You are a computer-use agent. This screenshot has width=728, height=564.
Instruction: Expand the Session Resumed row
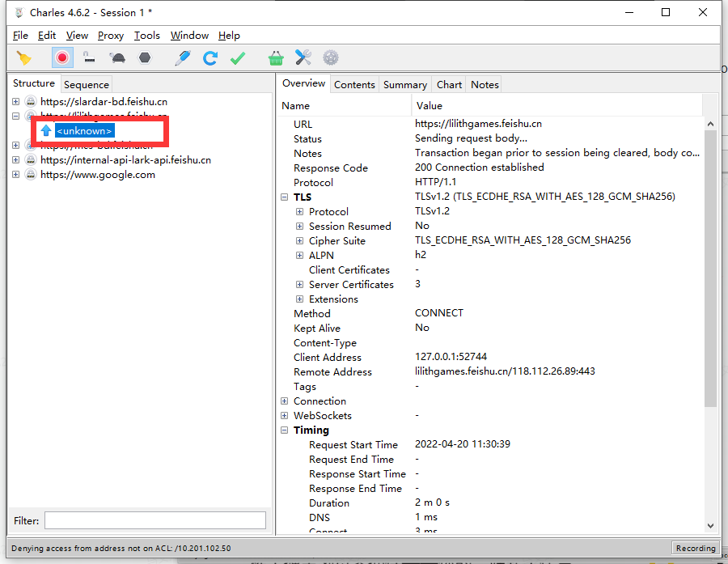point(299,227)
